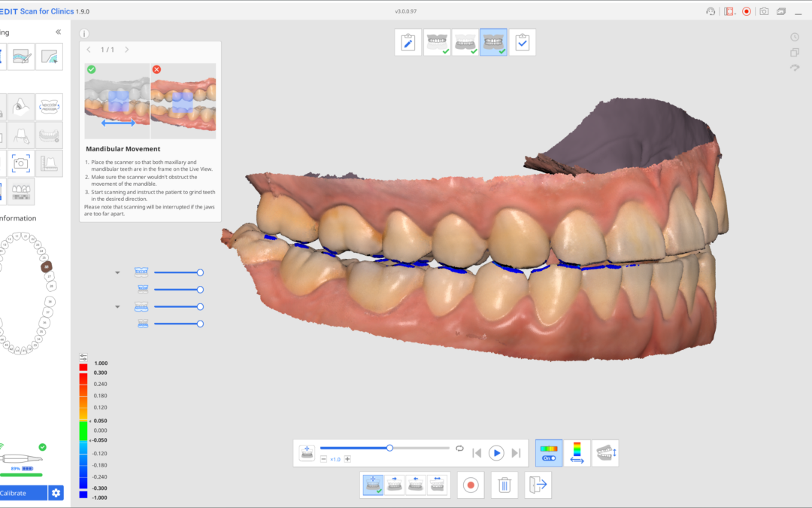Collapse the left tools panel
The image size is (812, 508).
(x=59, y=32)
